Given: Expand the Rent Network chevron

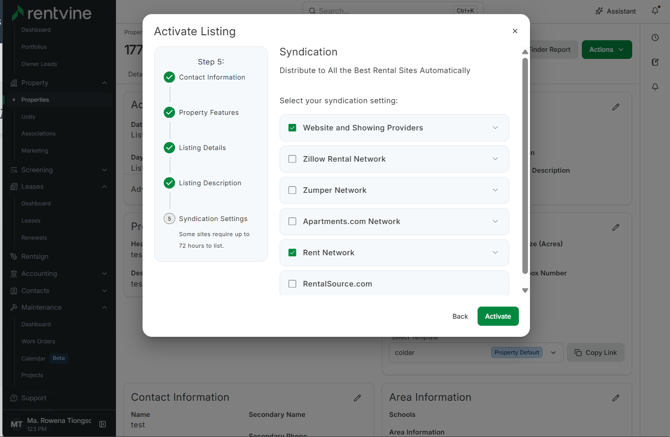Looking at the screenshot, I should tap(495, 252).
